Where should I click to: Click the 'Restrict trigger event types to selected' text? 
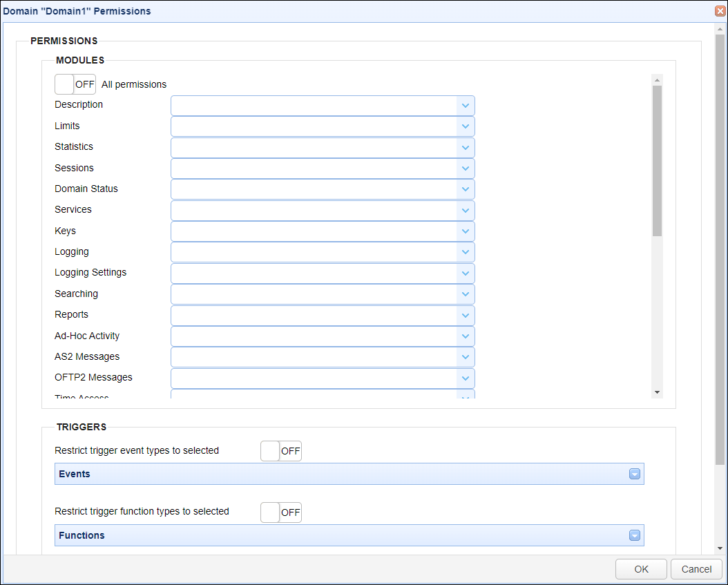(137, 450)
